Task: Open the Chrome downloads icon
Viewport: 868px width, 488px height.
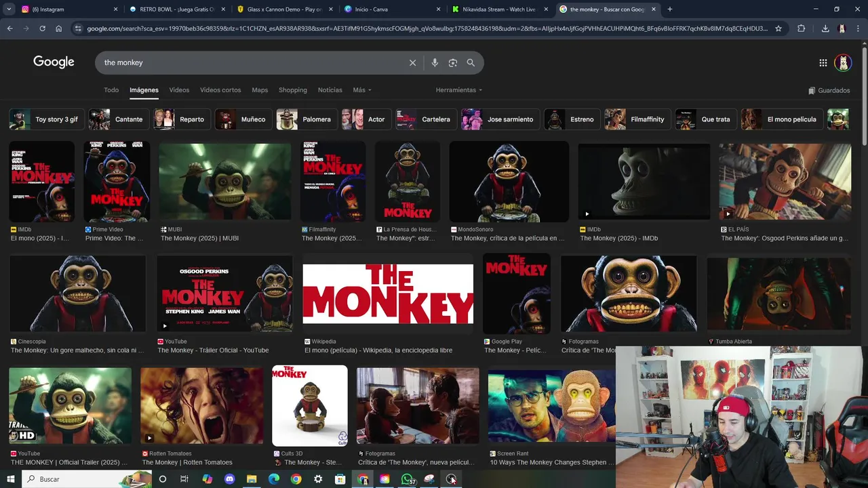Action: pyautogui.click(x=825, y=28)
